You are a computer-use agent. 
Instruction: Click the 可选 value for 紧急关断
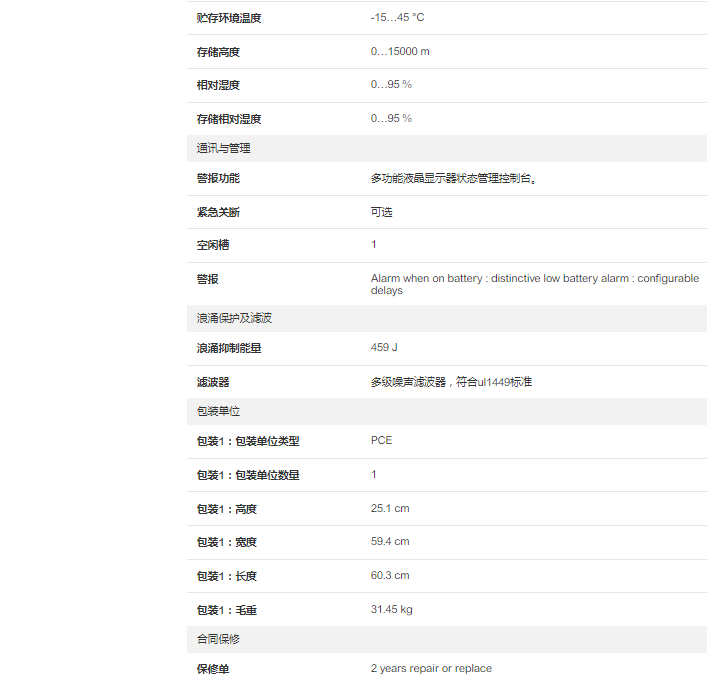tap(382, 212)
